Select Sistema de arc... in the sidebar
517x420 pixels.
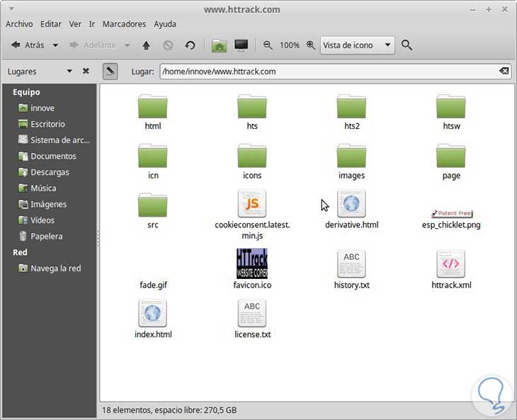50,140
